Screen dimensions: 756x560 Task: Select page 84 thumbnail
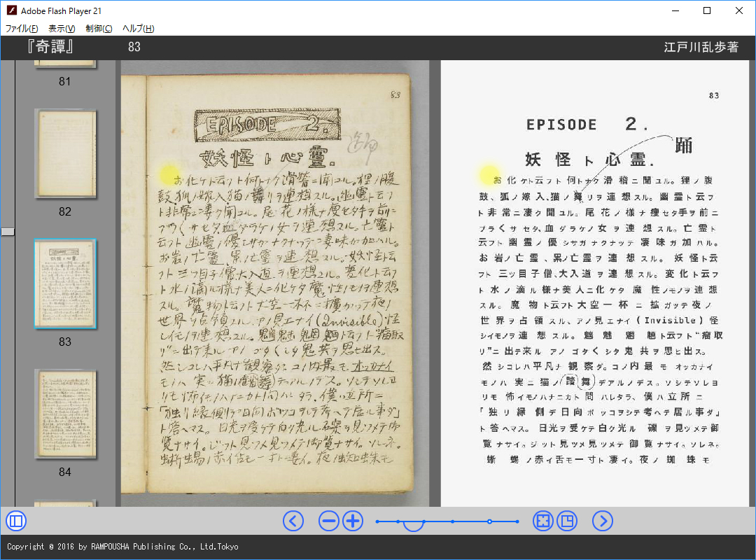coord(65,414)
